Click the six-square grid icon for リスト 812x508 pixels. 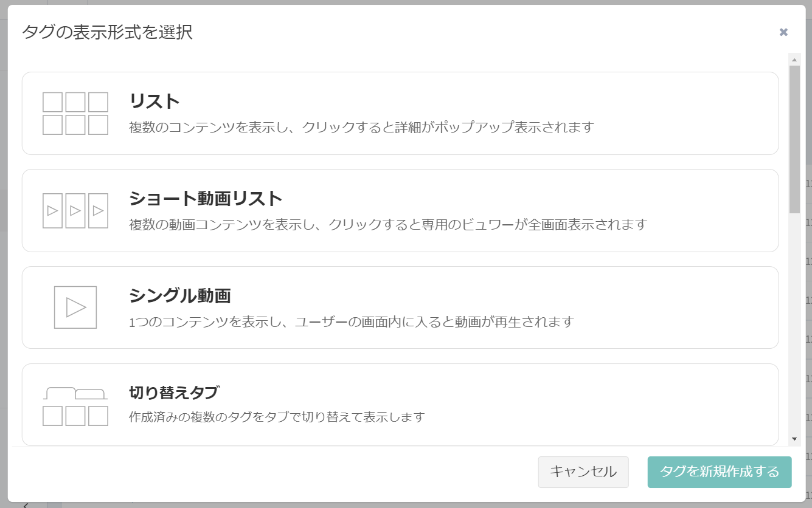(75, 113)
